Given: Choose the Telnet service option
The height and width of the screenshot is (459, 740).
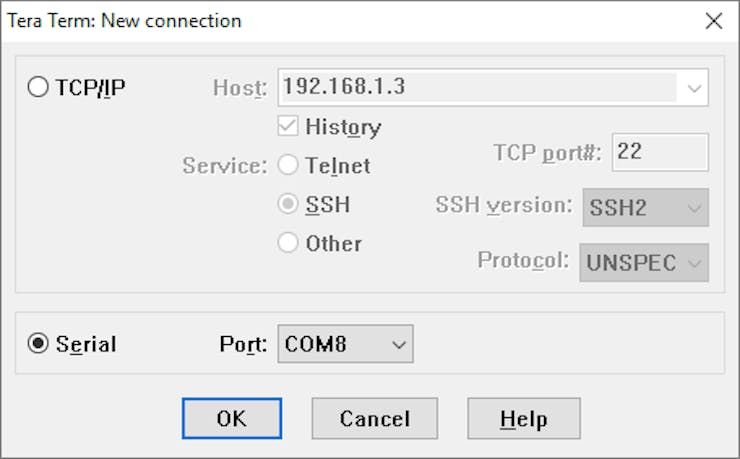Looking at the screenshot, I should [288, 165].
